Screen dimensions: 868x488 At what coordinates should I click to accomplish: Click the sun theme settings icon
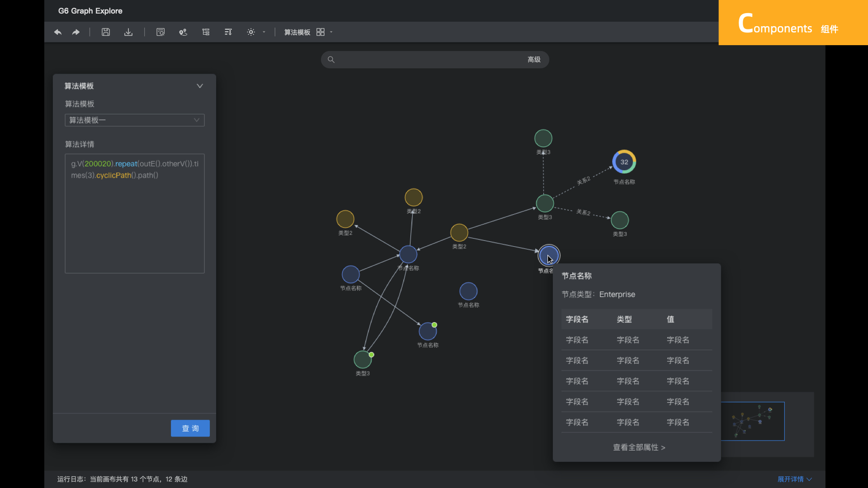click(251, 32)
